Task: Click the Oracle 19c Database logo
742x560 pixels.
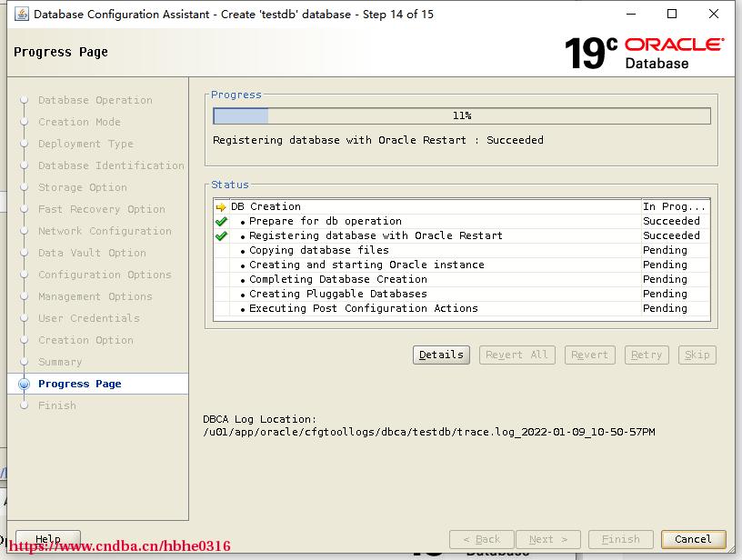Action: click(x=644, y=53)
